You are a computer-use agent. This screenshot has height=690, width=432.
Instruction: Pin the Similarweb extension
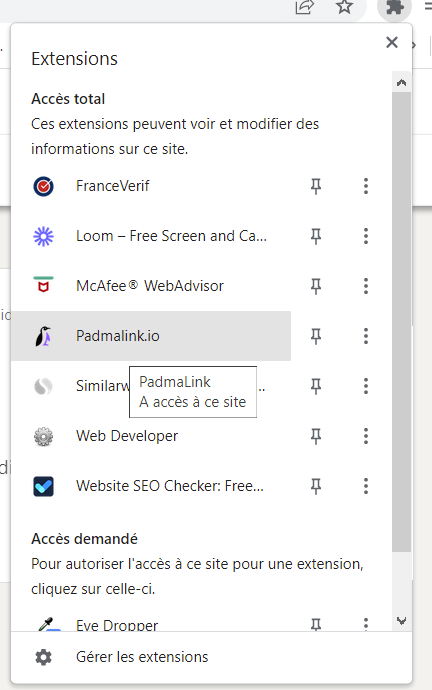(316, 386)
